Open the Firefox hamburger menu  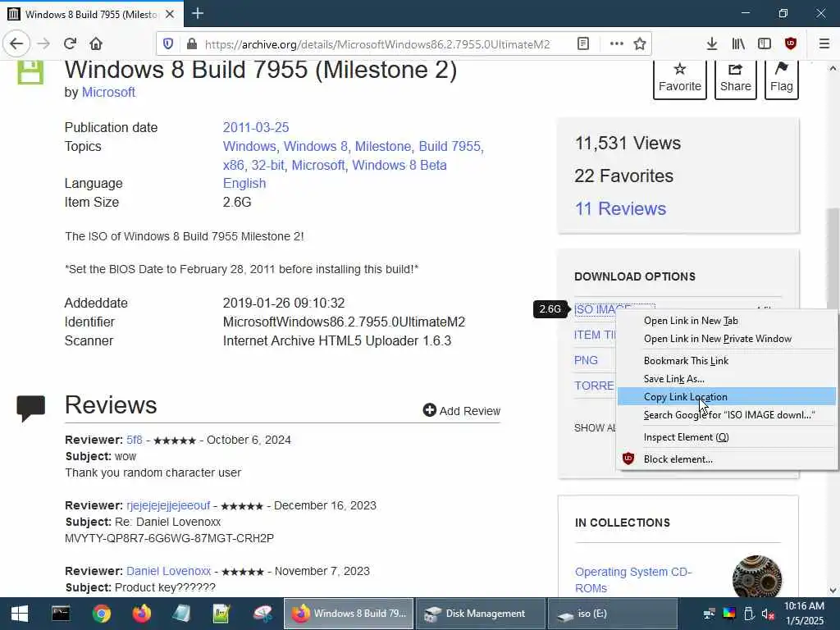[824, 43]
